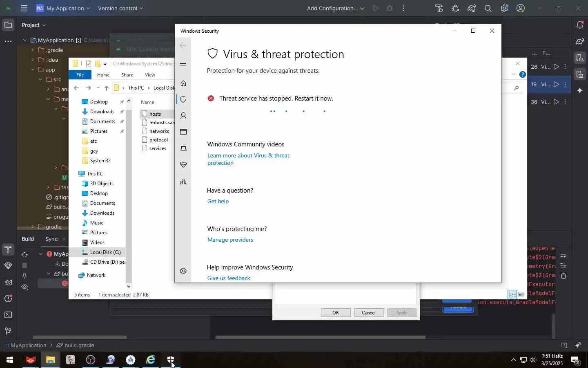Select Virus & threat protection shield icon
Screen dimensions: 588x368
click(x=183, y=99)
